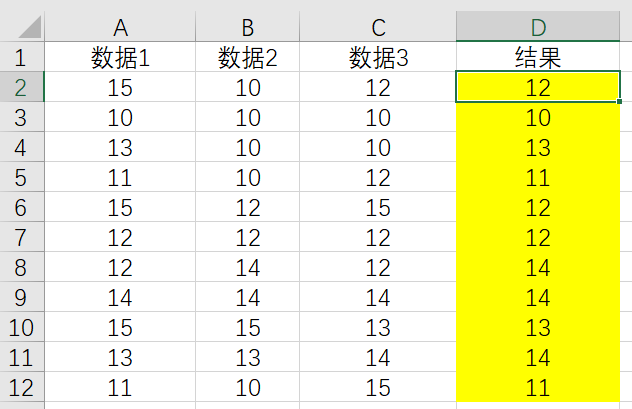
Task: Select row 12 header
Action: 22,387
